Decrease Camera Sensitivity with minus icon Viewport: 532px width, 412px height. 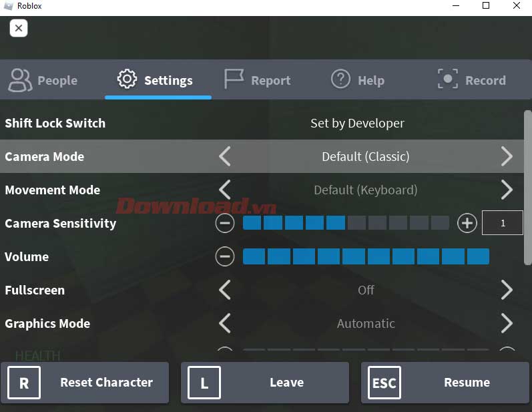pyautogui.click(x=224, y=223)
